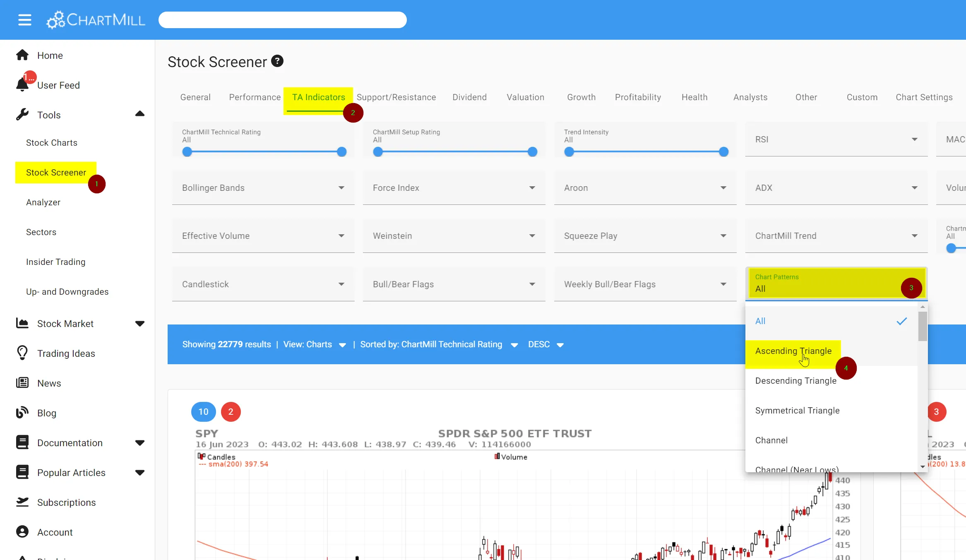Switch to the Dividend tab
Screen dimensions: 966x560
pos(469,97)
